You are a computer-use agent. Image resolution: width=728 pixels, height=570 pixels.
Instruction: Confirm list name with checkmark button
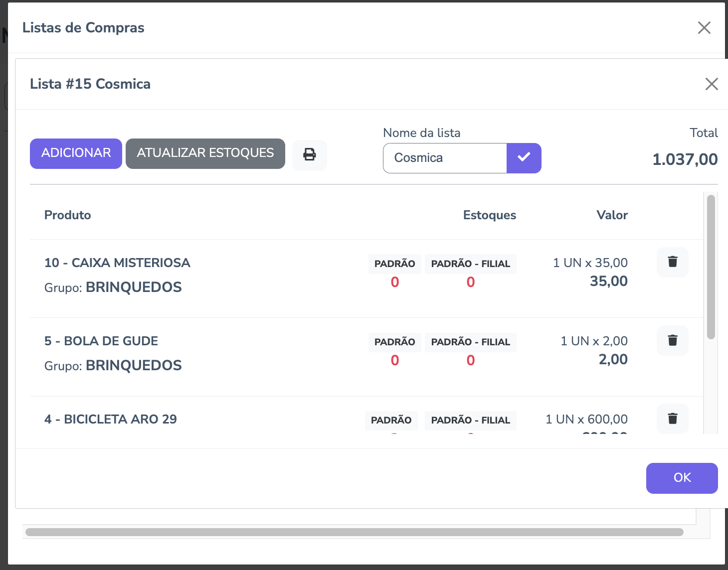click(524, 158)
